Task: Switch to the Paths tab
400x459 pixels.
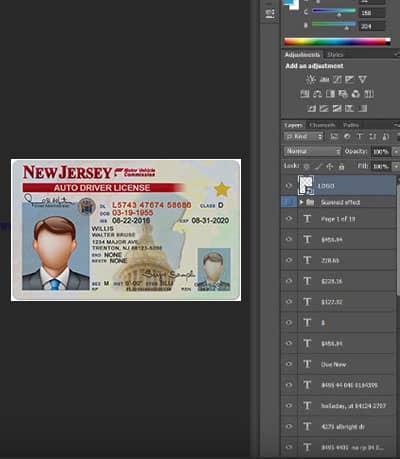Action: pyautogui.click(x=351, y=125)
